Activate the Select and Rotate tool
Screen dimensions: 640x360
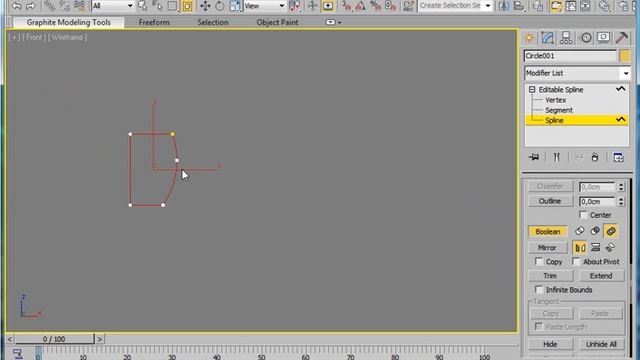(220, 6)
